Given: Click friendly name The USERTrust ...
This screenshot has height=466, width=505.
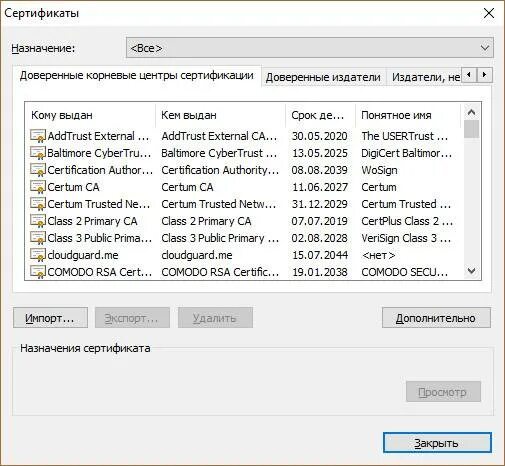Looking at the screenshot, I should point(405,136).
